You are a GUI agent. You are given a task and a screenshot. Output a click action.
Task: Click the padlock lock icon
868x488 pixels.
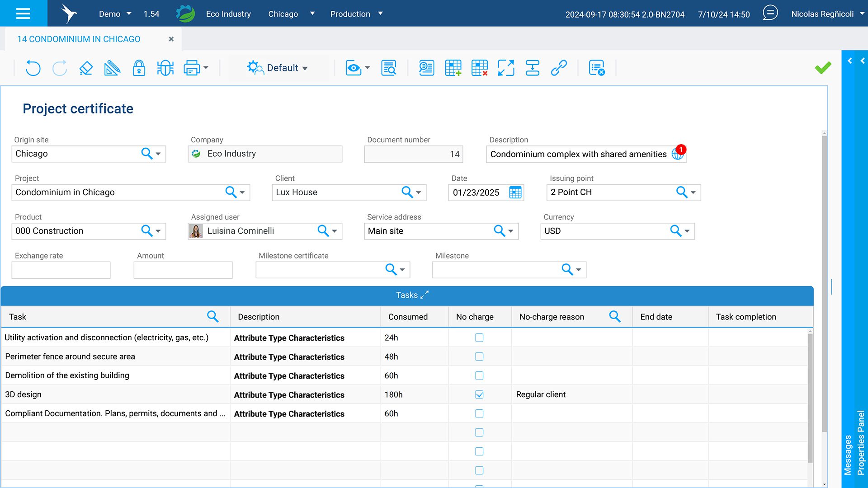[139, 68]
